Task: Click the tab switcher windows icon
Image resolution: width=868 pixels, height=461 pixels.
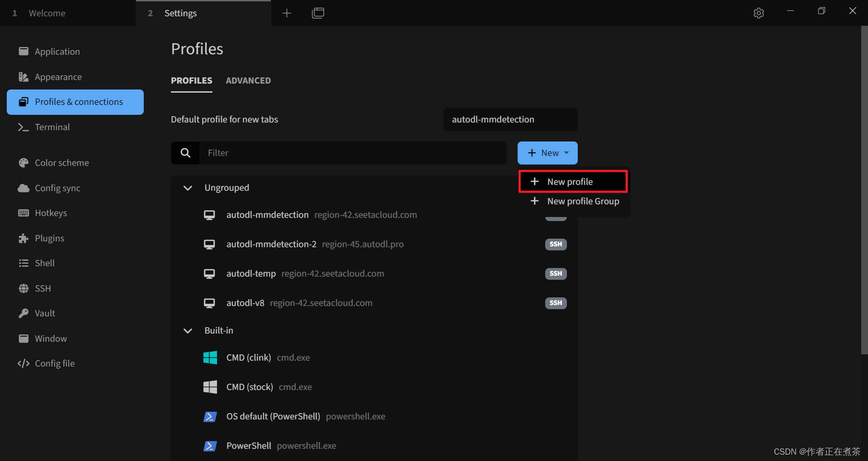Action: pyautogui.click(x=318, y=13)
